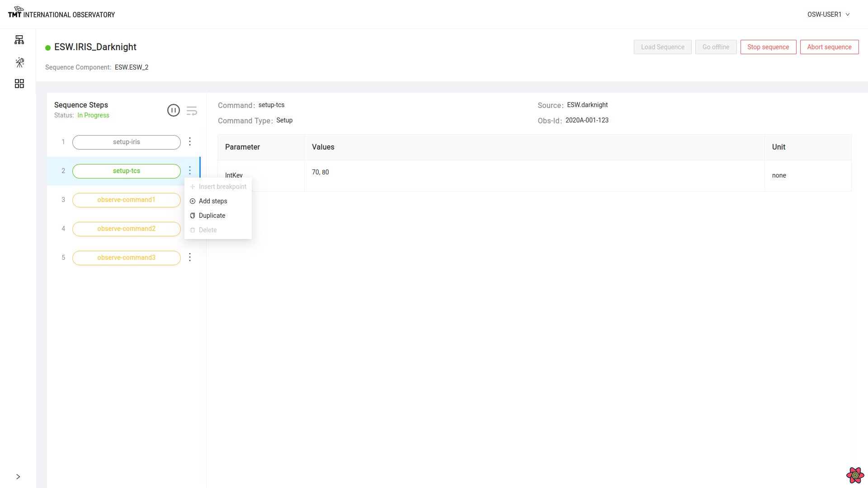Click the TMT International Observatory logo

point(61,12)
